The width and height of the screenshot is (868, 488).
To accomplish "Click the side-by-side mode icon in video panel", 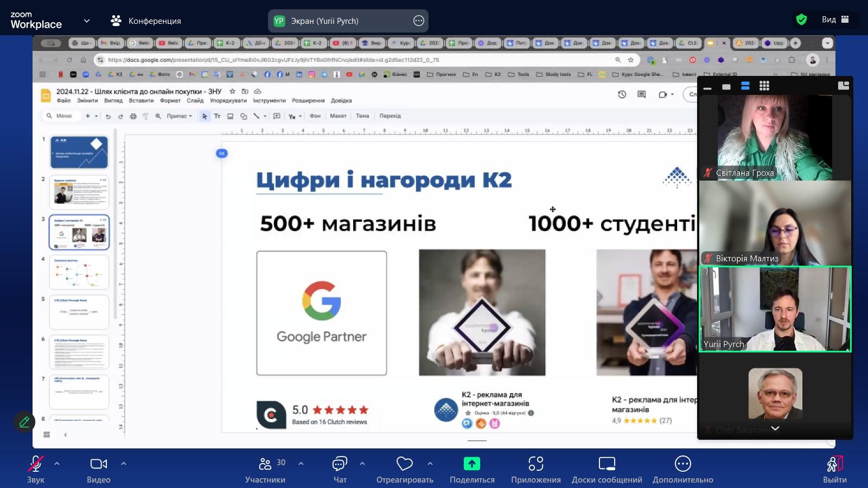I will 844,85.
